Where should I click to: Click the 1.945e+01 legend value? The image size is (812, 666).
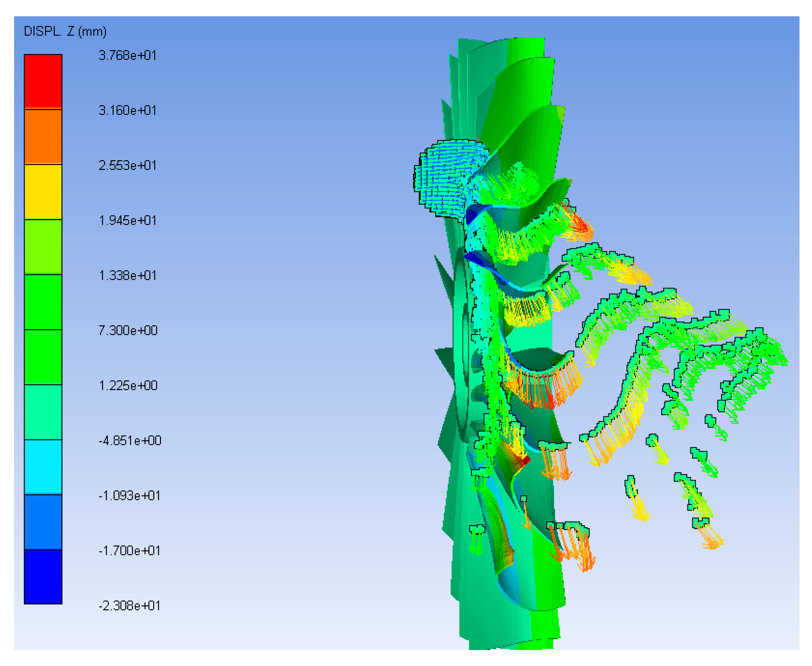(127, 221)
